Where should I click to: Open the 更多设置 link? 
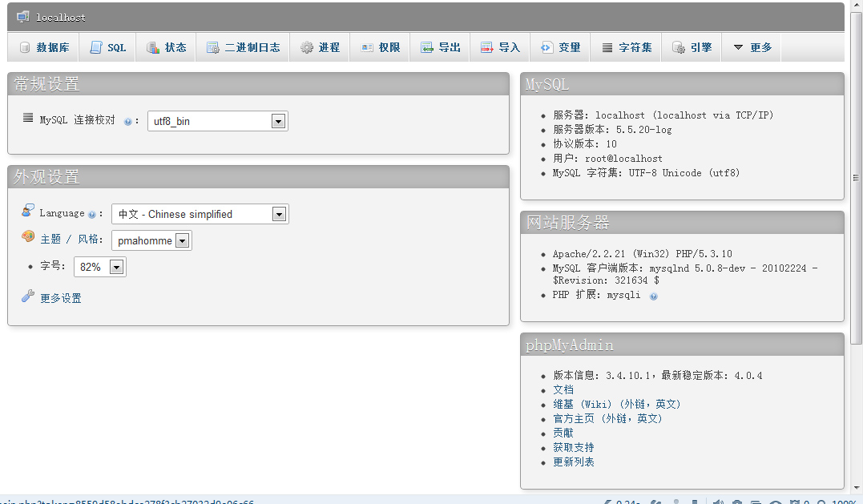click(x=61, y=298)
